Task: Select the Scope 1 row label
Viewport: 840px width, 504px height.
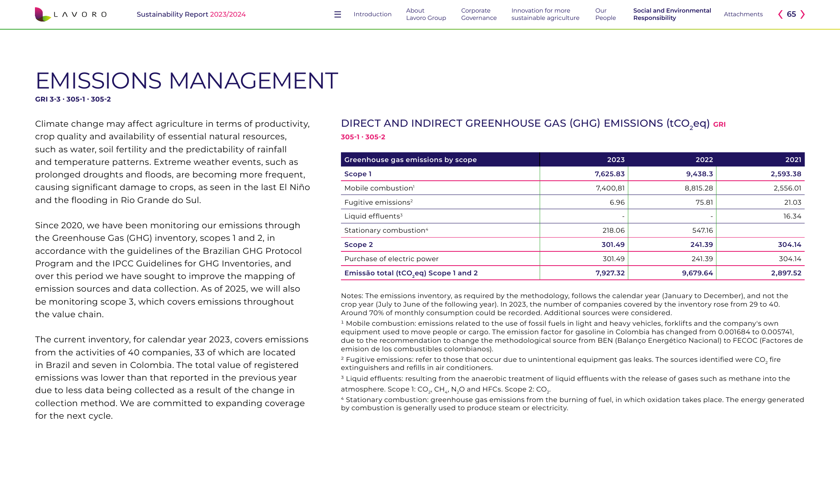Action: [358, 174]
